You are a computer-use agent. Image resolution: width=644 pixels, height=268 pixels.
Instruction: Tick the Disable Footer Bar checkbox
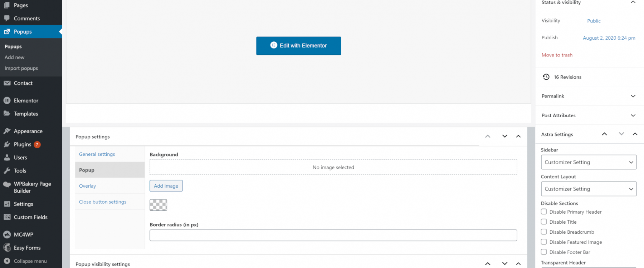(544, 252)
